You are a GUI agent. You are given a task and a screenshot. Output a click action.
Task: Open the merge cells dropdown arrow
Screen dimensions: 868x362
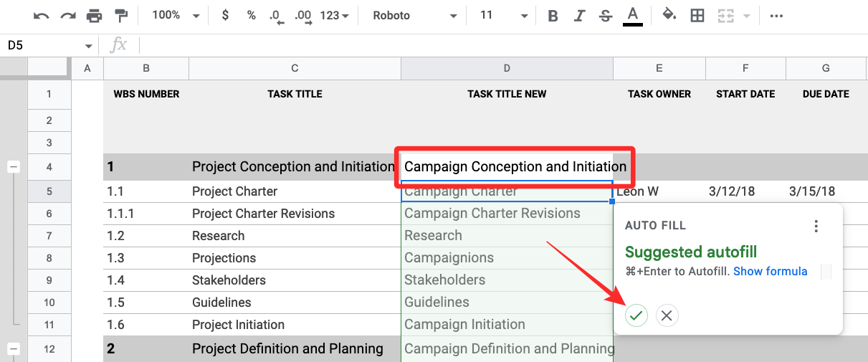[x=747, y=16]
